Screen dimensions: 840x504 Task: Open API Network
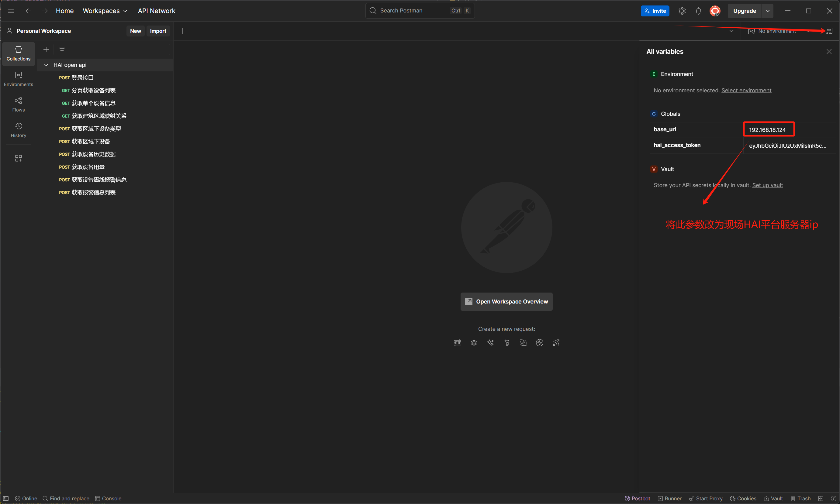[157, 11]
